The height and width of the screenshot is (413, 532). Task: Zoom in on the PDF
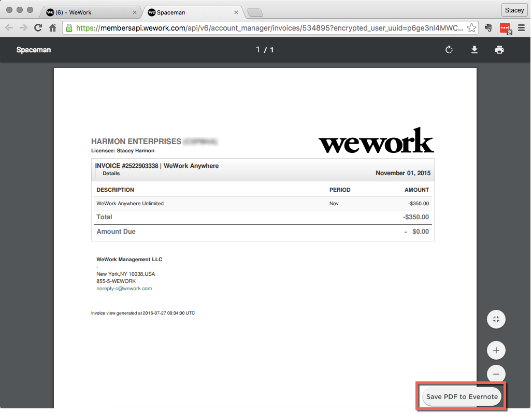pos(496,350)
